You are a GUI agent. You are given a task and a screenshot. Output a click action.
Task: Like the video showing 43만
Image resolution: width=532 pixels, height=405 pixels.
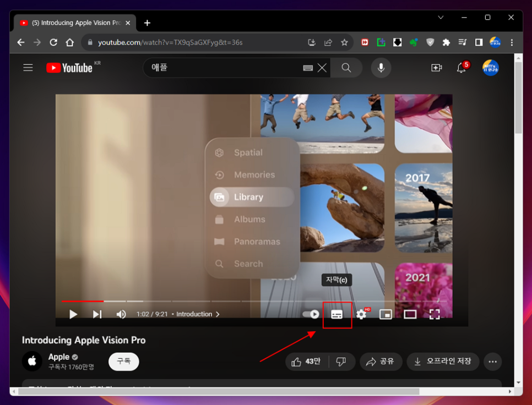306,362
